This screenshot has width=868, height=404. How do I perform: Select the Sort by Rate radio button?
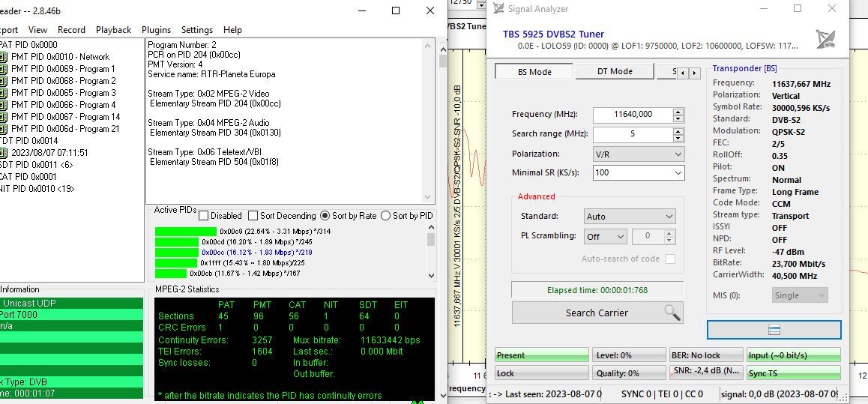[x=325, y=216]
